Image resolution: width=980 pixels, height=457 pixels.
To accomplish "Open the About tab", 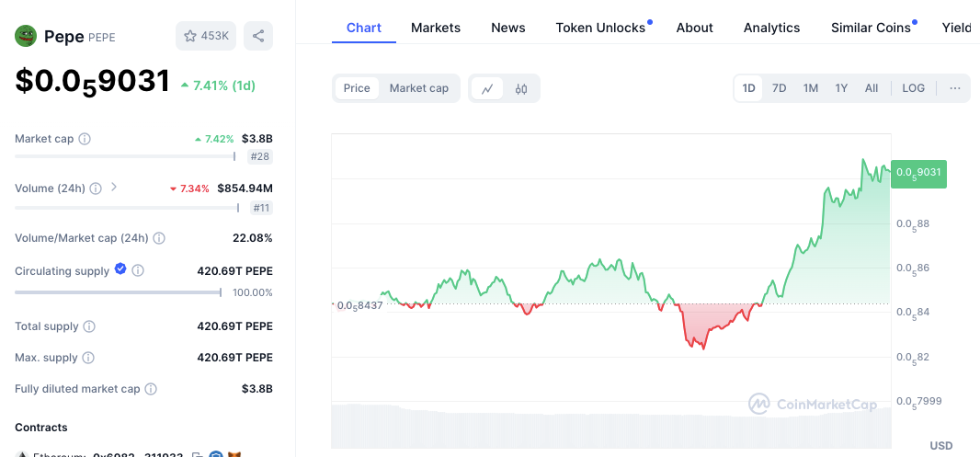I will coord(694,28).
